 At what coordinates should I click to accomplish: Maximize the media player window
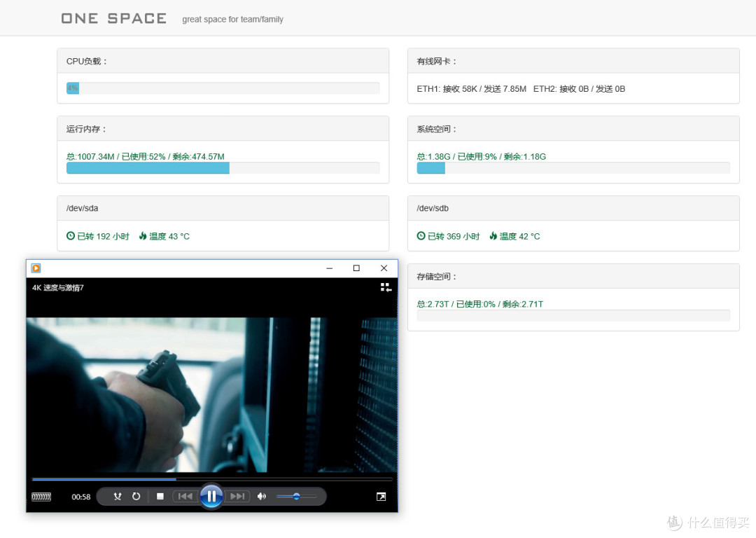[356, 268]
